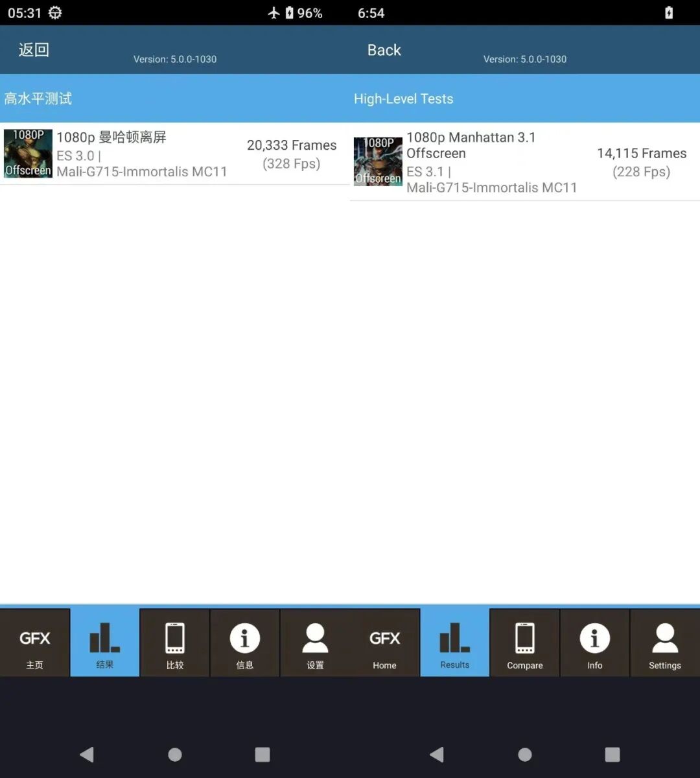Tap the Chinese 返回 back button

[34, 50]
